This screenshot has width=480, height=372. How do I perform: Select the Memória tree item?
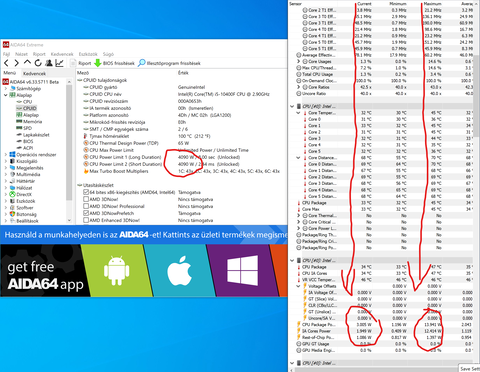[29, 122]
